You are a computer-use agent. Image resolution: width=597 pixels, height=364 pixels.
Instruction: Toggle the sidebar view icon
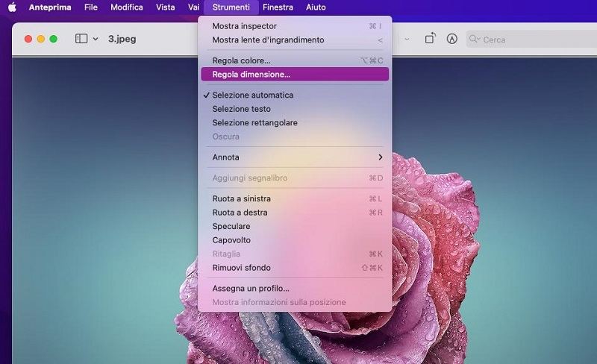tap(81, 39)
